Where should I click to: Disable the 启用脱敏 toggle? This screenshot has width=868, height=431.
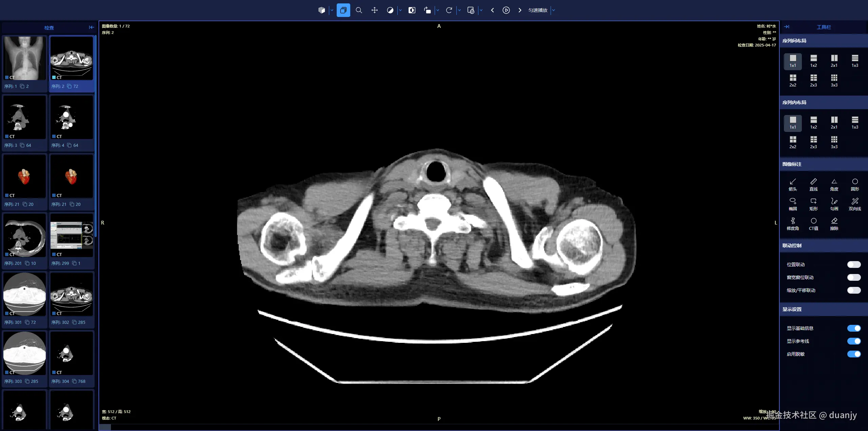coord(853,354)
